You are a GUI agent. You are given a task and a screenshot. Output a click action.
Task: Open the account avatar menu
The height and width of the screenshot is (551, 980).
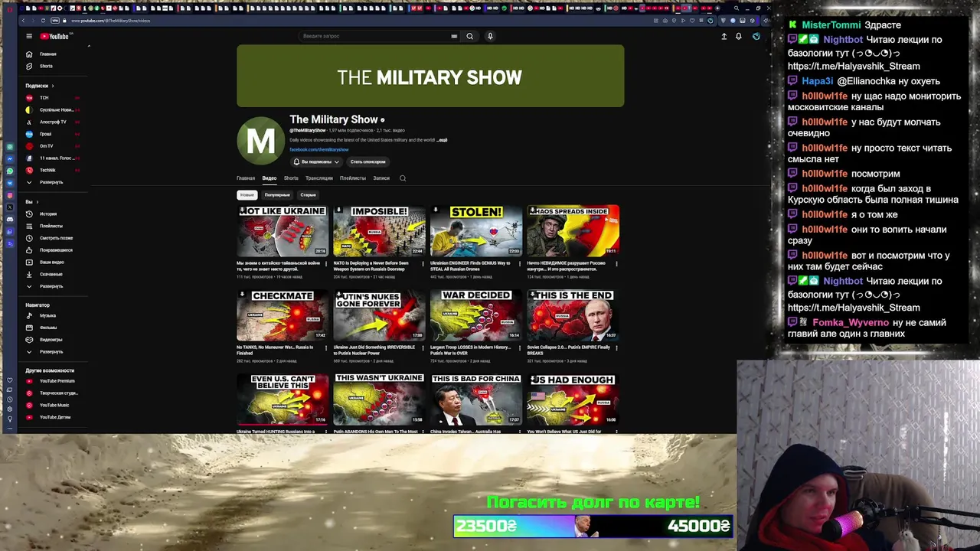pos(756,36)
